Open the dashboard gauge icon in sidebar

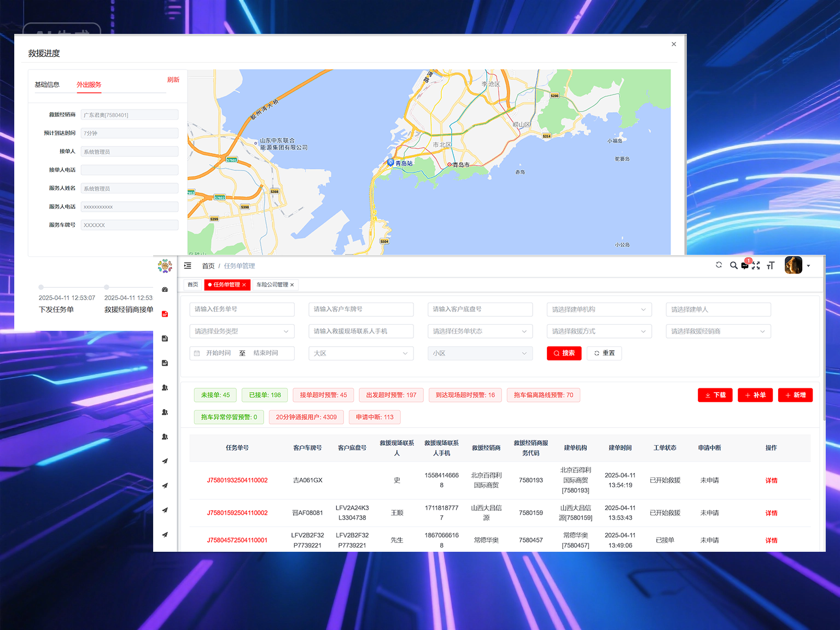coord(165,290)
